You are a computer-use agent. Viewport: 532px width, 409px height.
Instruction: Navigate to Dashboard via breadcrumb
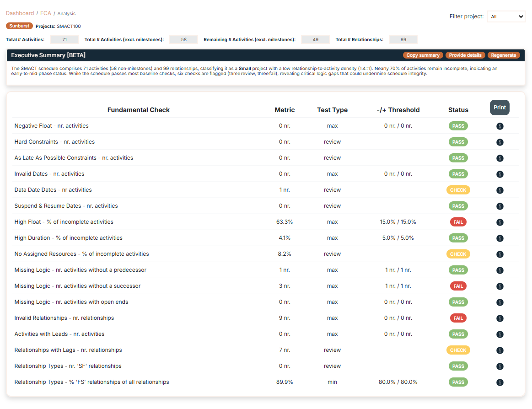pyautogui.click(x=20, y=13)
